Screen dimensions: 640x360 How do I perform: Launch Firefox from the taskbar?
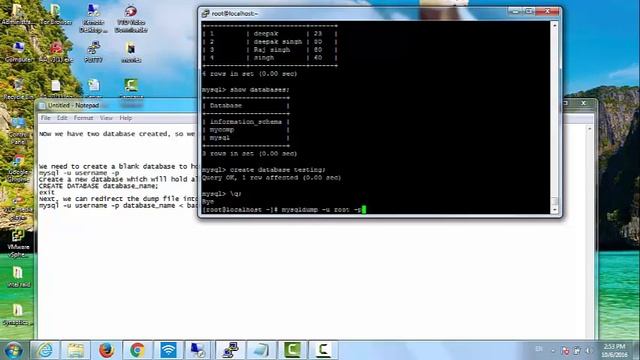(x=107, y=350)
